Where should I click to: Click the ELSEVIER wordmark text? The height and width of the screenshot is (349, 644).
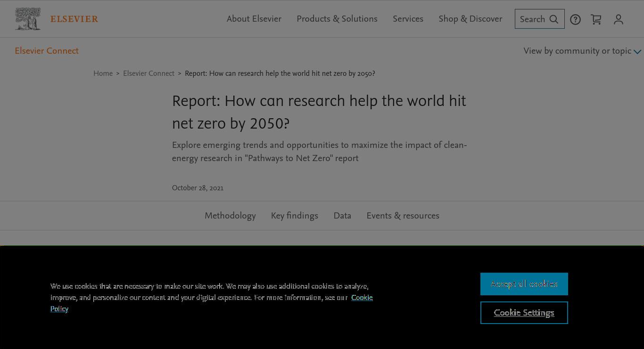tap(74, 19)
